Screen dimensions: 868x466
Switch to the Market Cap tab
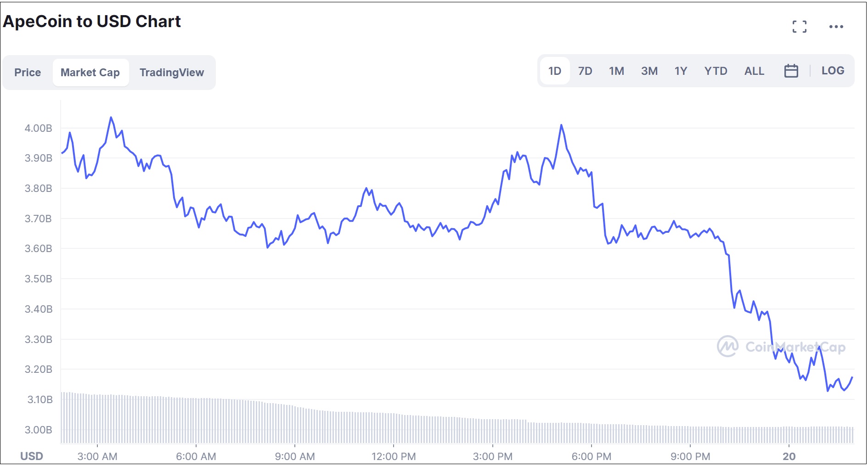click(90, 72)
